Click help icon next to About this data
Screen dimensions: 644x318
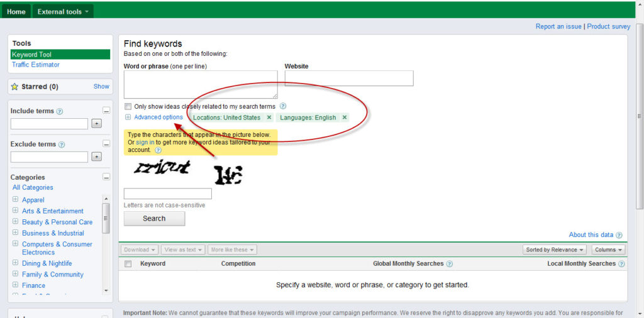pyautogui.click(x=619, y=235)
